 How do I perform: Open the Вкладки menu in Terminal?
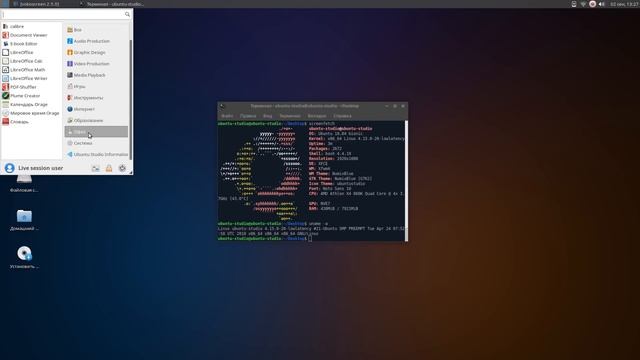pos(317,116)
